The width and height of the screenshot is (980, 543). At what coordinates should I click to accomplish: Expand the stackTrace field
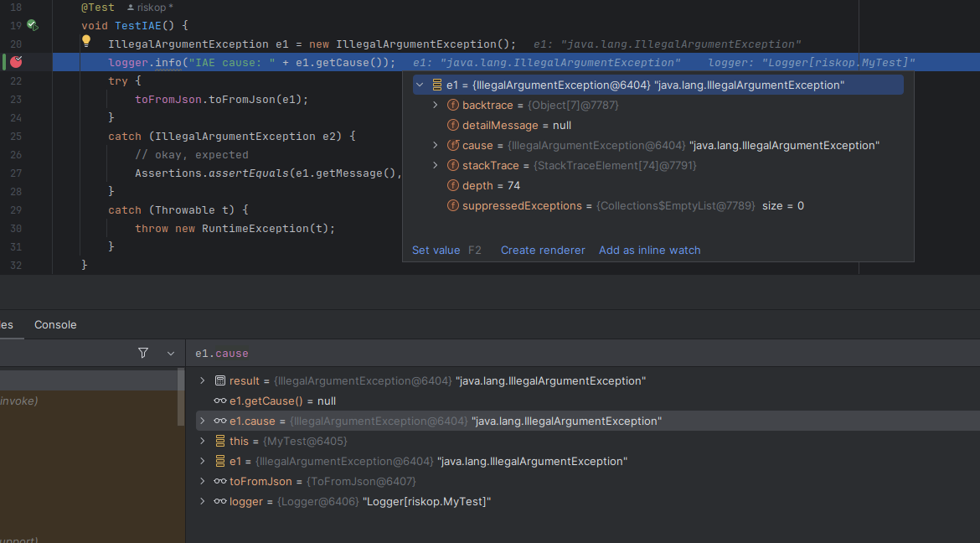(x=436, y=165)
